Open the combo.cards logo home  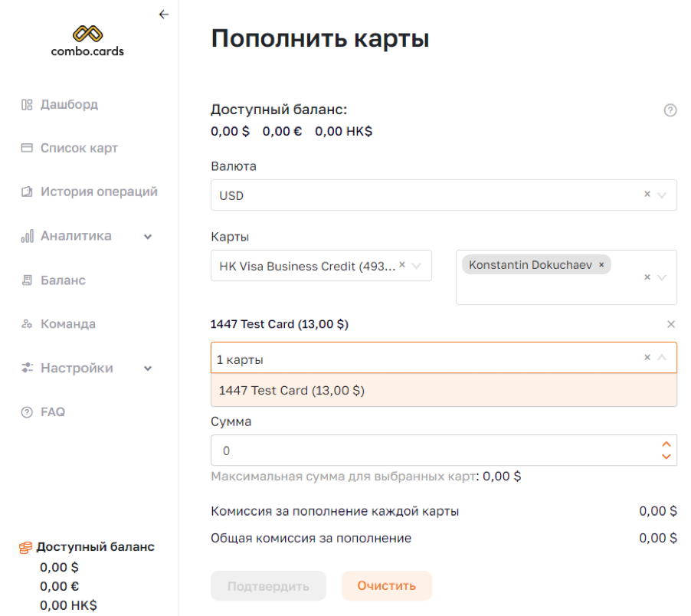tap(87, 41)
